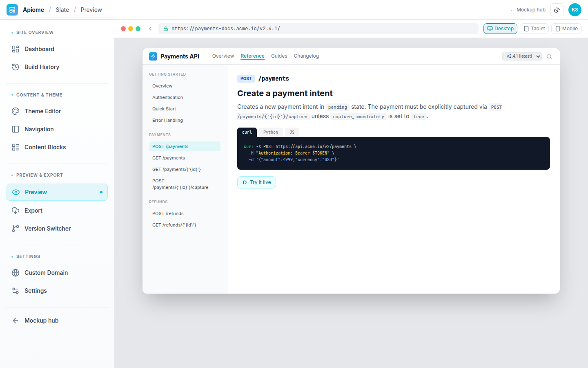Open the KS user avatar
The width and height of the screenshot is (588, 368).
coord(575,10)
